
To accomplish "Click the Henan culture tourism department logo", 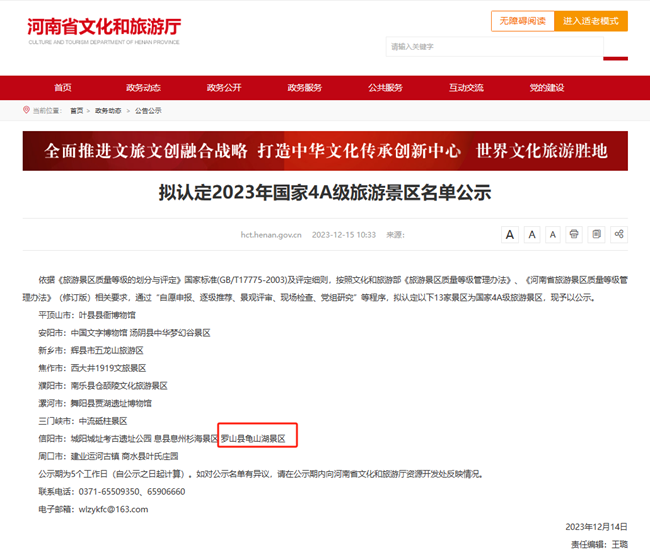I will (104, 30).
